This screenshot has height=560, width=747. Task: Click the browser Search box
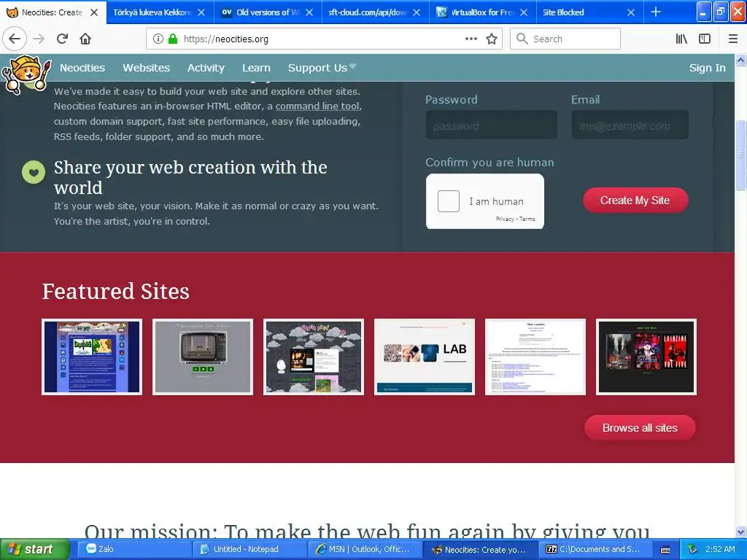click(565, 39)
